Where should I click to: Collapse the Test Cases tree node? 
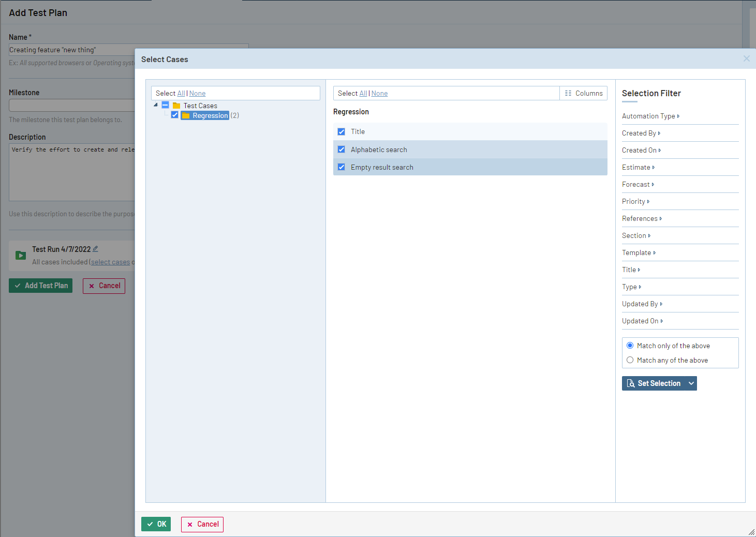[156, 104]
